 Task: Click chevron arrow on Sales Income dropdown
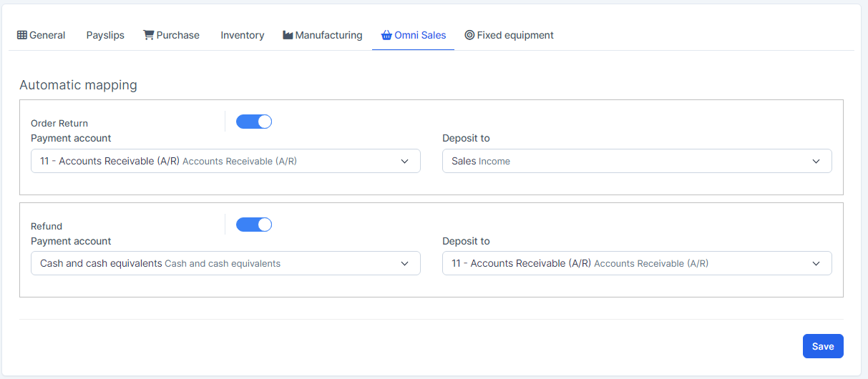pos(816,162)
